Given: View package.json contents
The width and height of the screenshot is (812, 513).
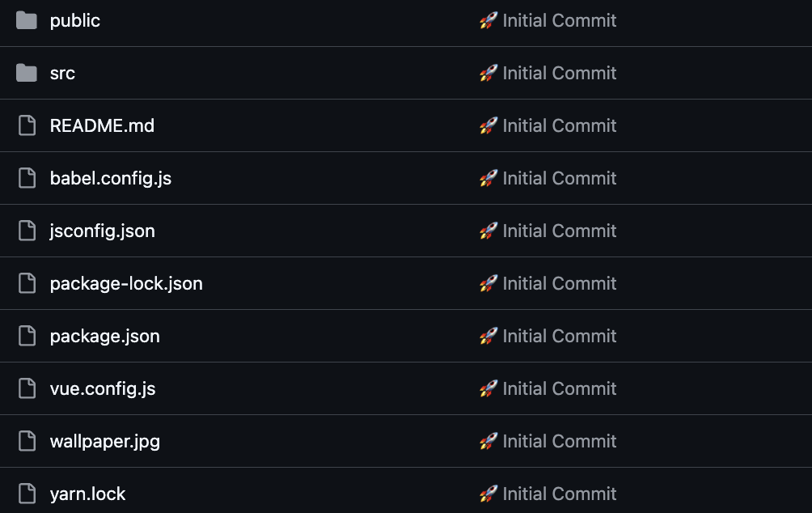Looking at the screenshot, I should 104,336.
